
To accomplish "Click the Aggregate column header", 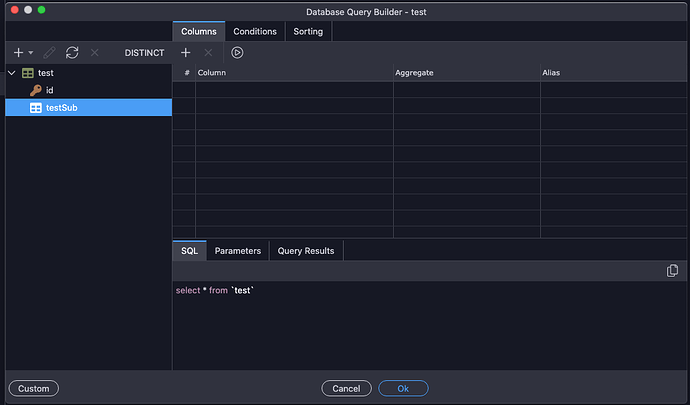I will [466, 73].
